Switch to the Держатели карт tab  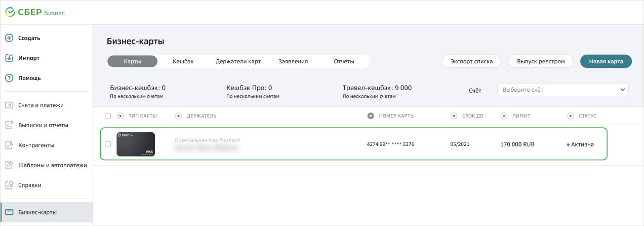pos(238,61)
